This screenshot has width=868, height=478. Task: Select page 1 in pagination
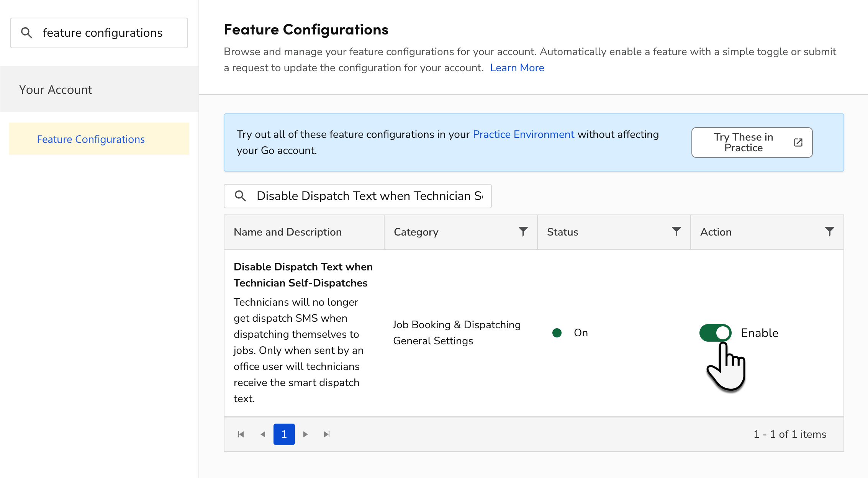pyautogui.click(x=284, y=434)
